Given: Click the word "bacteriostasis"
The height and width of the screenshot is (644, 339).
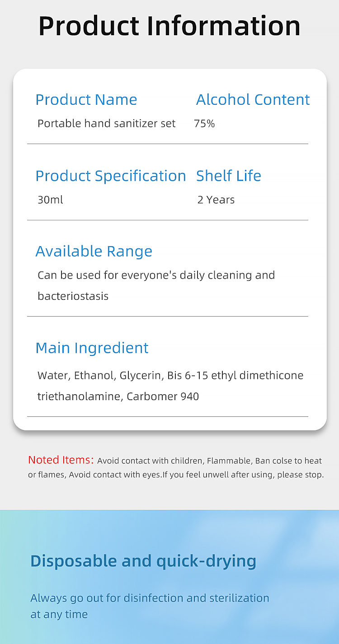Looking at the screenshot, I should coord(73,296).
